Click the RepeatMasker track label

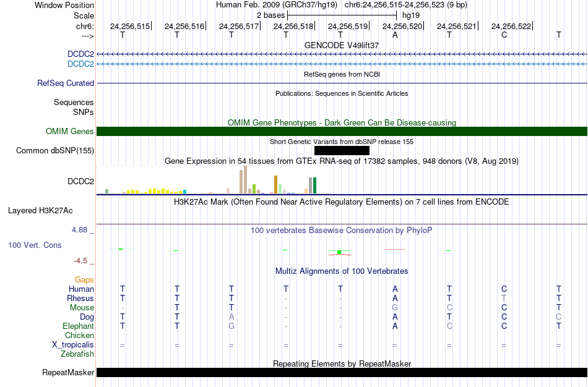click(x=68, y=372)
